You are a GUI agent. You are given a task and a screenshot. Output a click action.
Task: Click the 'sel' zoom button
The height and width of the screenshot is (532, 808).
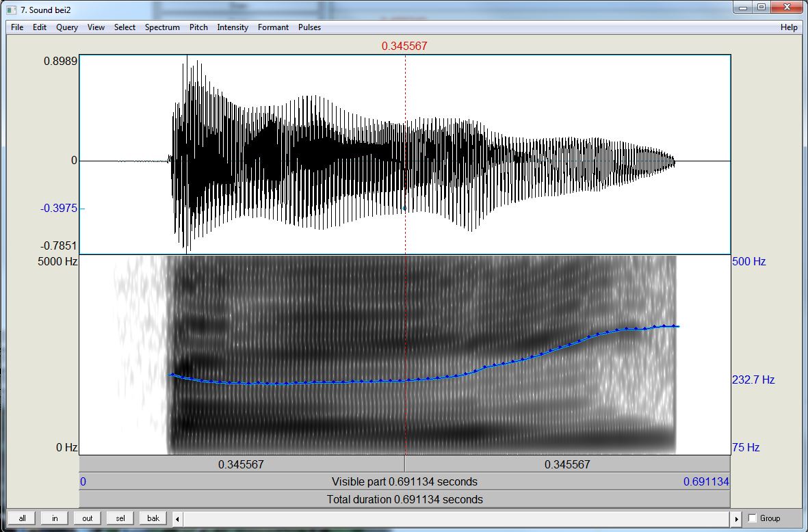click(120, 518)
